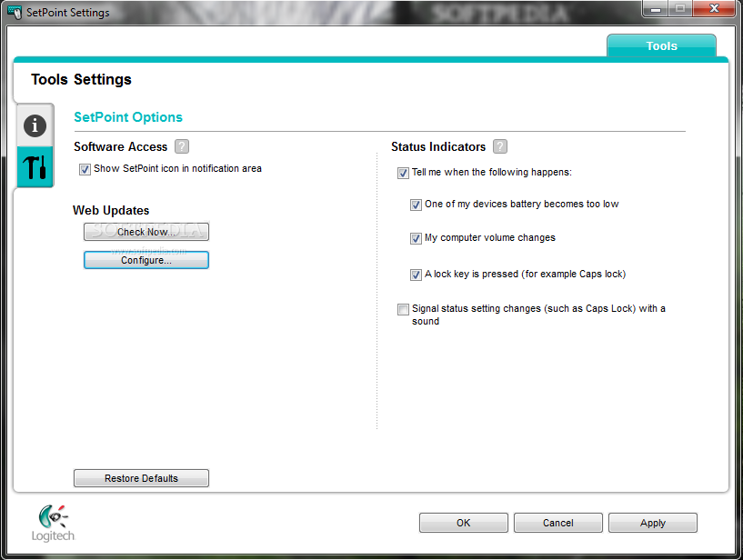Viewport: 743px width, 560px height.
Task: Confirm with the OK button
Action: tap(464, 523)
